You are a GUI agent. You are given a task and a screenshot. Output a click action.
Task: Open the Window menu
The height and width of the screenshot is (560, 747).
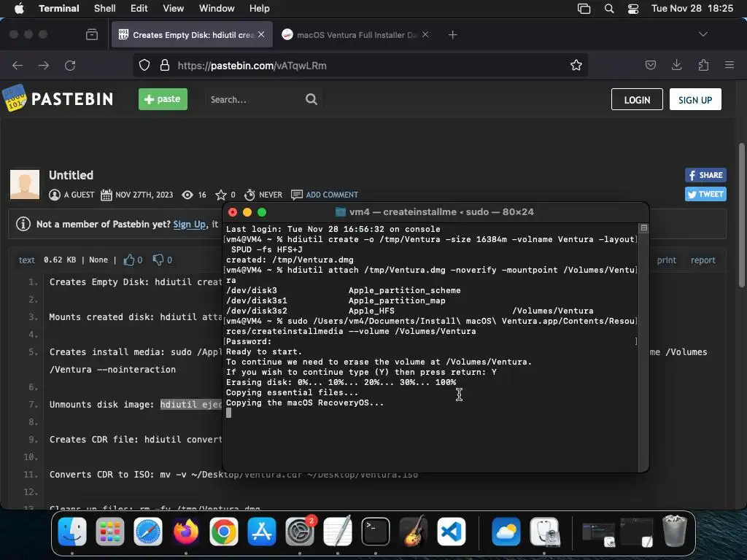[x=217, y=9]
